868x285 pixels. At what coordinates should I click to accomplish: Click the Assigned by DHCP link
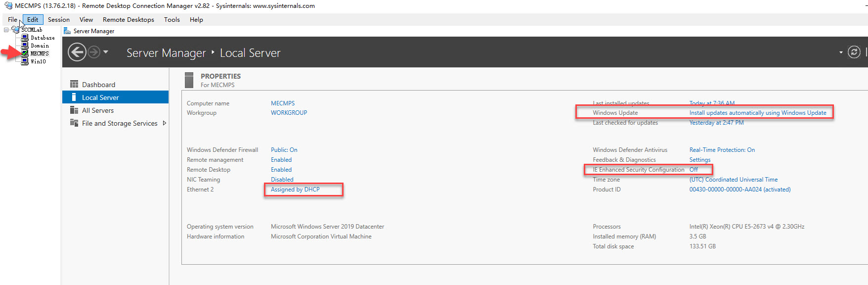pos(295,190)
